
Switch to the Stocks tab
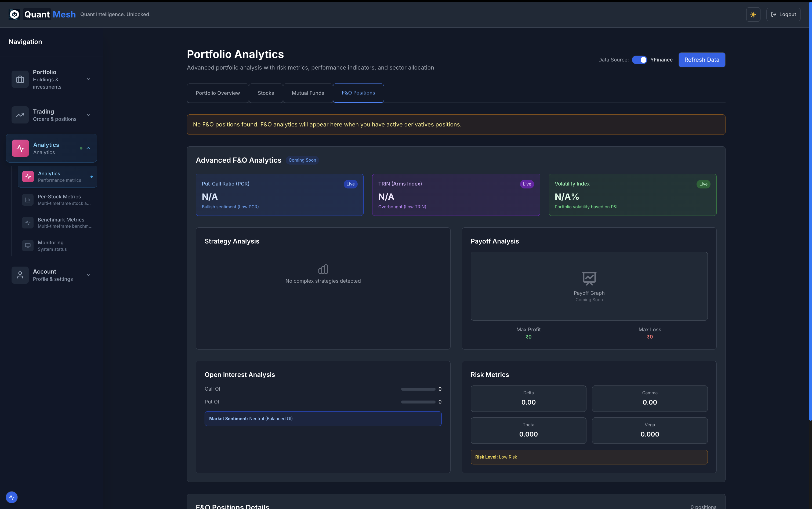click(266, 93)
